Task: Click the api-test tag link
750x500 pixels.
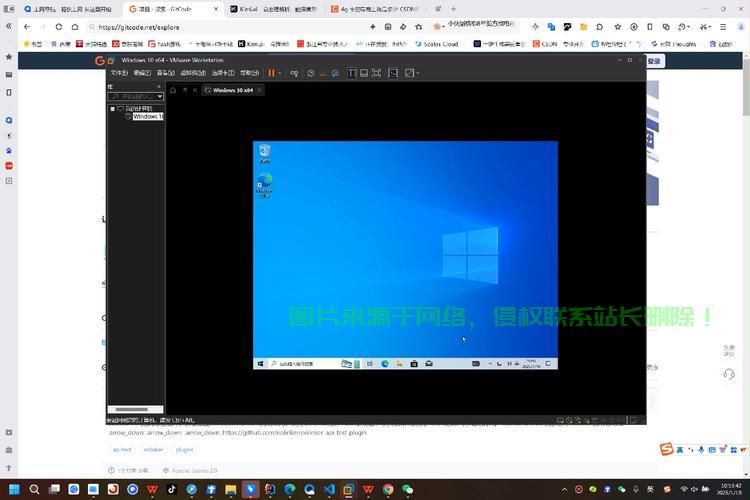Action: (x=121, y=450)
